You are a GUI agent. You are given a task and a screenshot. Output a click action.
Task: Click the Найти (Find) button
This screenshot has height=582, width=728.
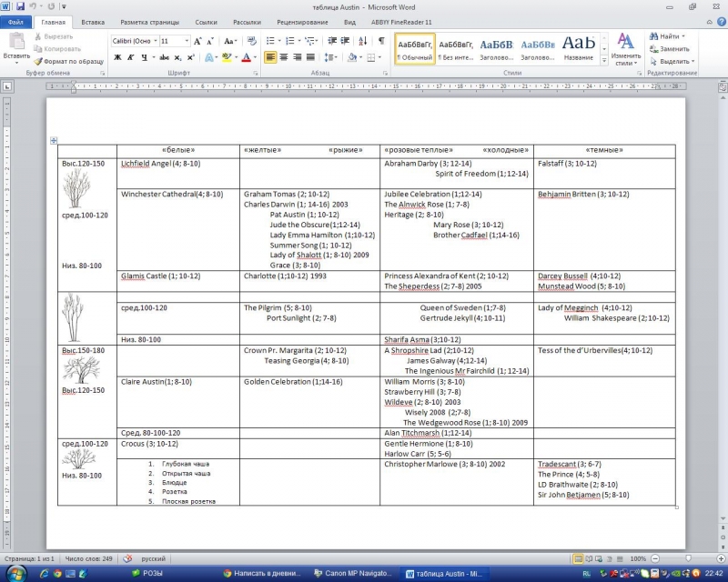tap(669, 36)
